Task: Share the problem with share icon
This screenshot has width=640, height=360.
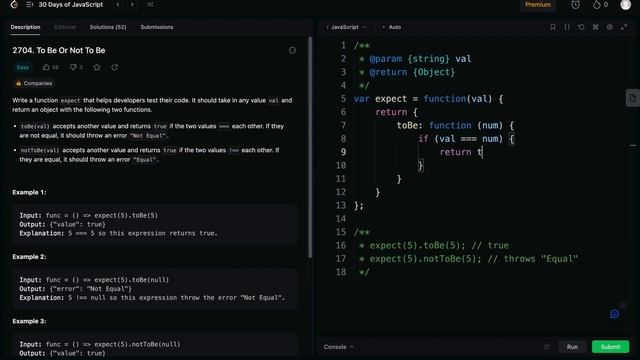Action: pos(115,67)
